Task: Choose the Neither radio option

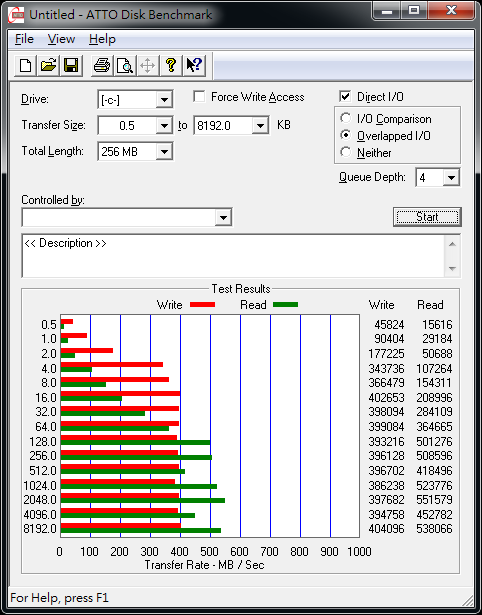Action: 346,152
